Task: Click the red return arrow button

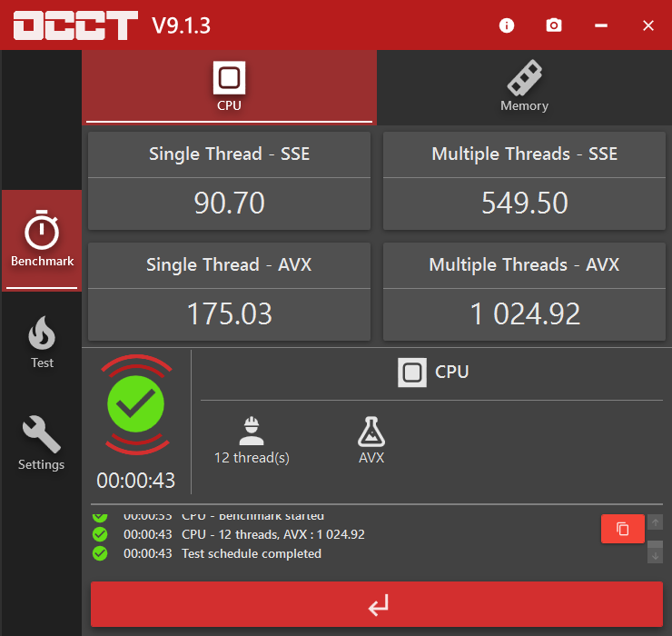Action: (377, 604)
